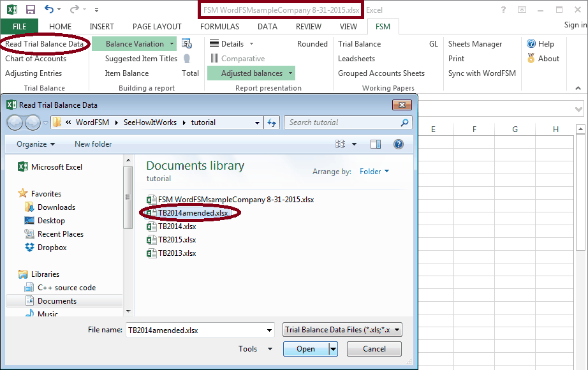
Task: Click Trial Balance in Working Papers group
Action: [359, 44]
